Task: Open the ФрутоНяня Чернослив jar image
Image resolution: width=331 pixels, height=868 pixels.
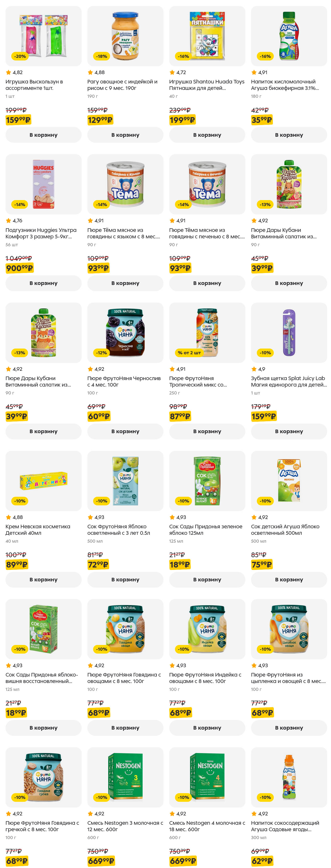Action: 125,332
